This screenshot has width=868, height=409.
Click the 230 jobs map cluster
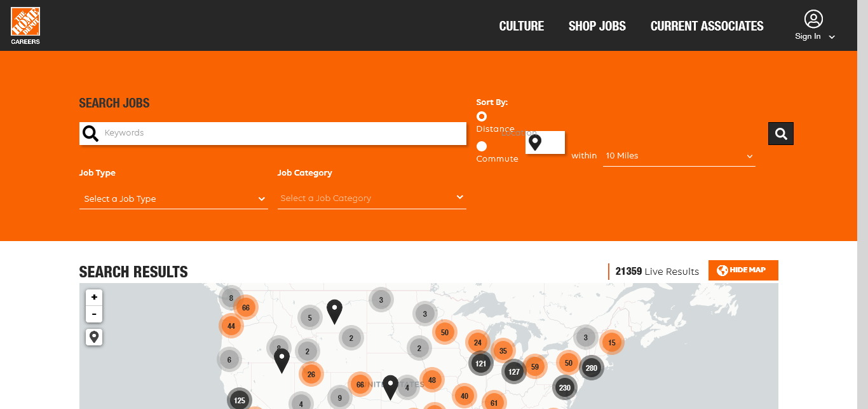564,387
